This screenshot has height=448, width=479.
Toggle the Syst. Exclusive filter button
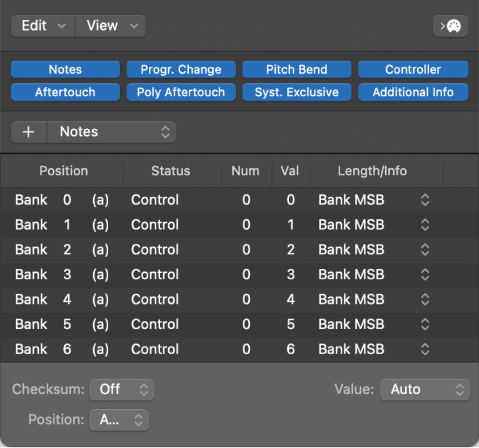[x=297, y=92]
